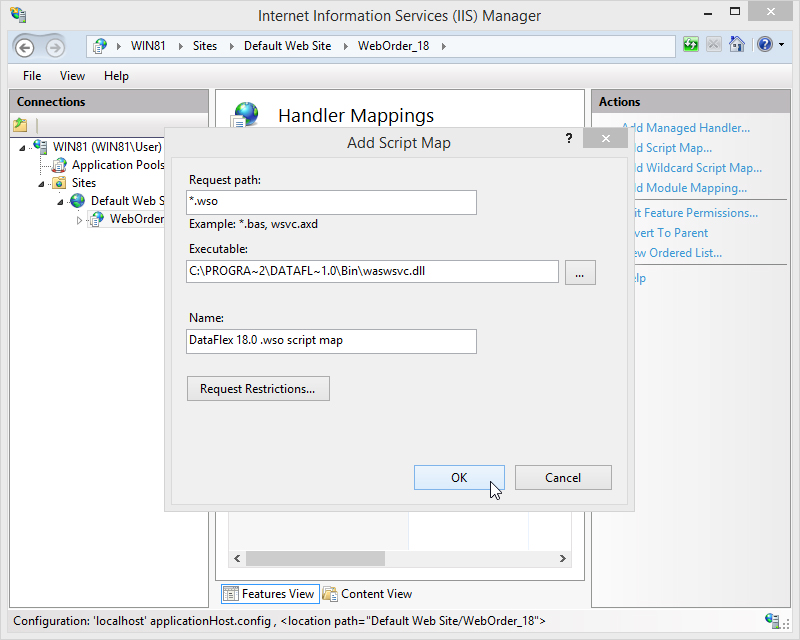The width and height of the screenshot is (800, 640).
Task: Click the Stop icon in toolbar
Action: click(713, 44)
